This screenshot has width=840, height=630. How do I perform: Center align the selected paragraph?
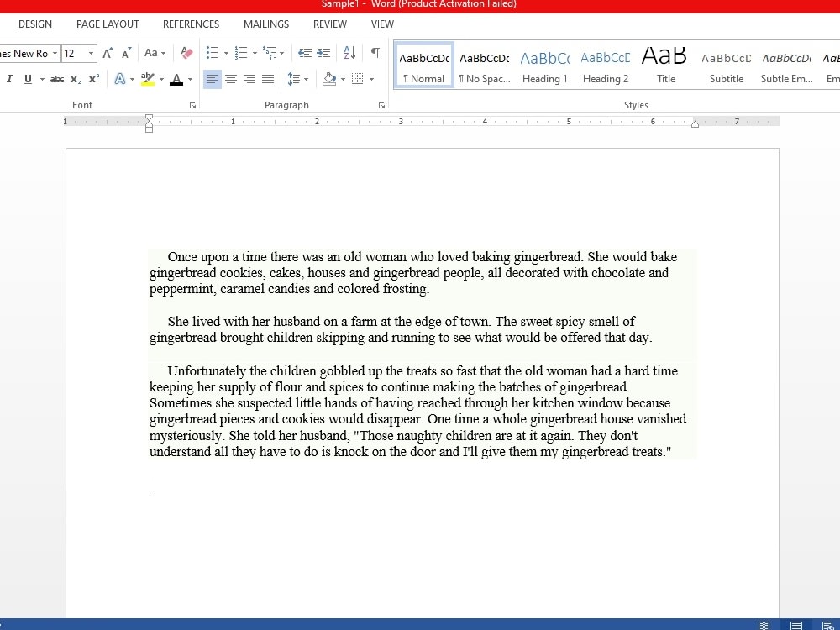pos(231,79)
